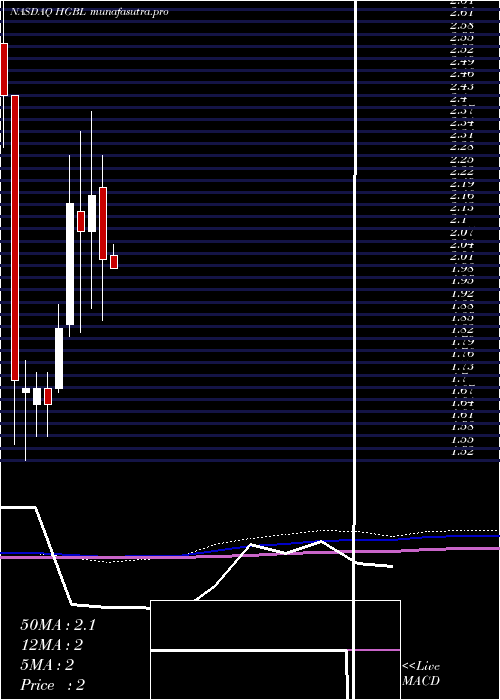Click the tallest red candlestick body
Viewport: 500px width, 700px height.
click(15, 238)
